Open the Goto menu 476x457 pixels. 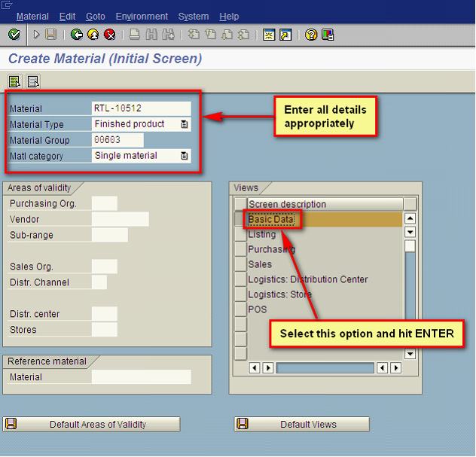pos(96,16)
